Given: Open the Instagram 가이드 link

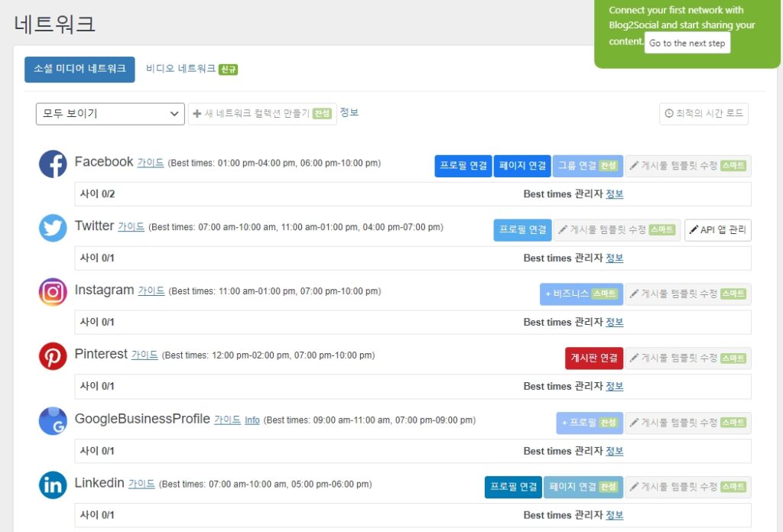Looking at the screenshot, I should (x=151, y=290).
